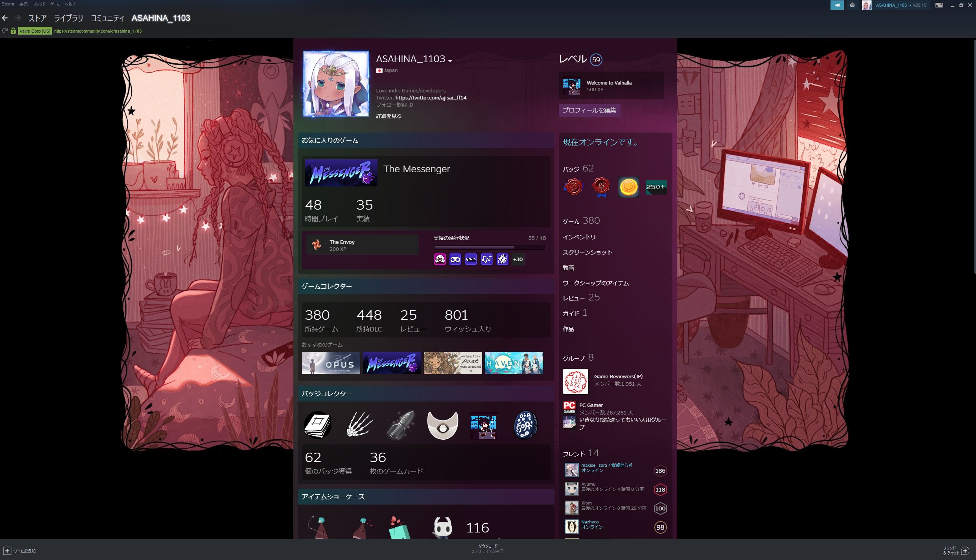Open the notifications bell icon
Viewport: 976px width, 560px height.
point(852,5)
